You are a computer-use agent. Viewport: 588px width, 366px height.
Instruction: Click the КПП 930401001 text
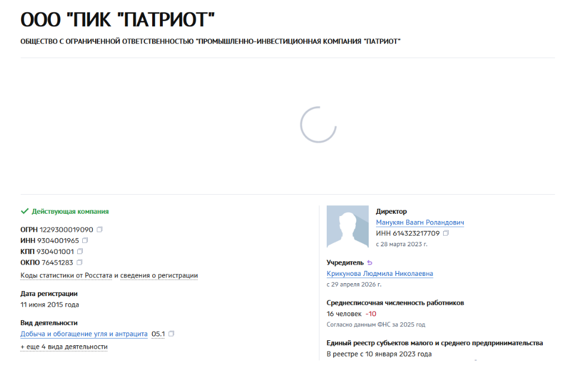(47, 251)
